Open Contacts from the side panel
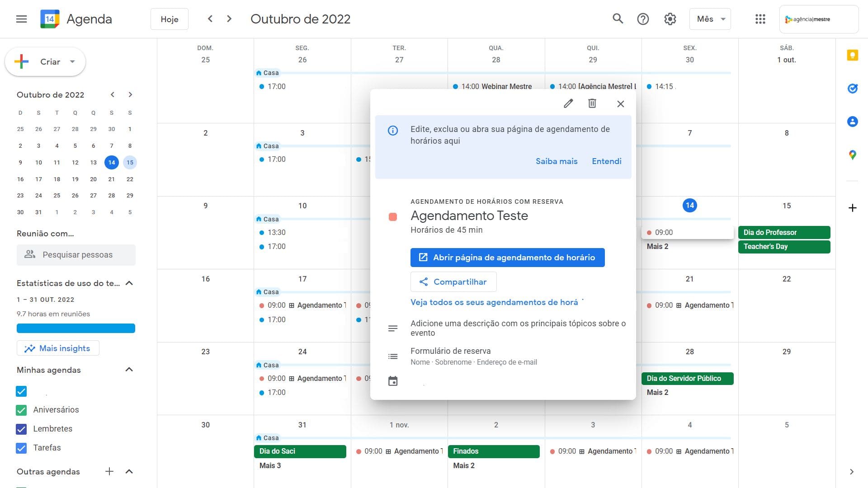 point(852,122)
